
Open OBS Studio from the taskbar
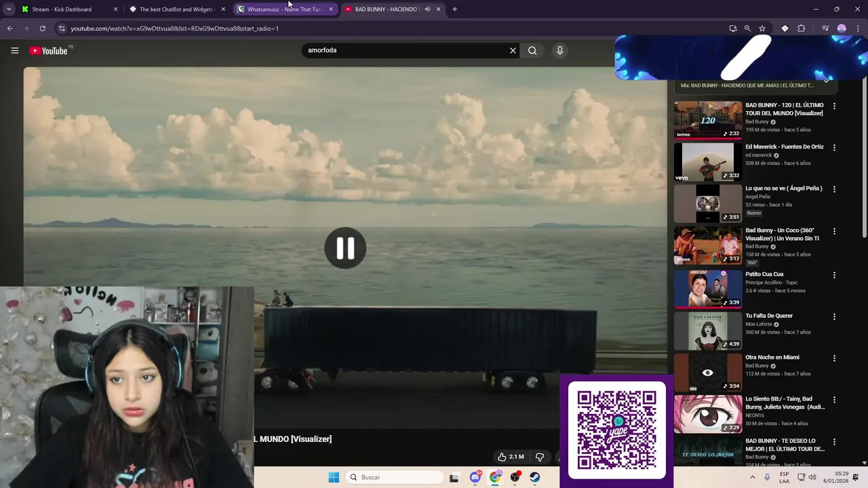pyautogui.click(x=515, y=477)
